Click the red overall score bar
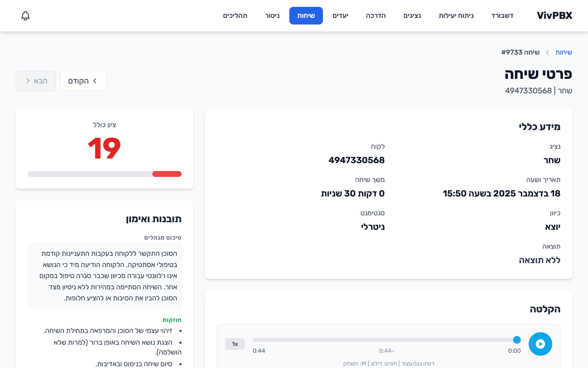This screenshot has height=368, width=588. 167,174
